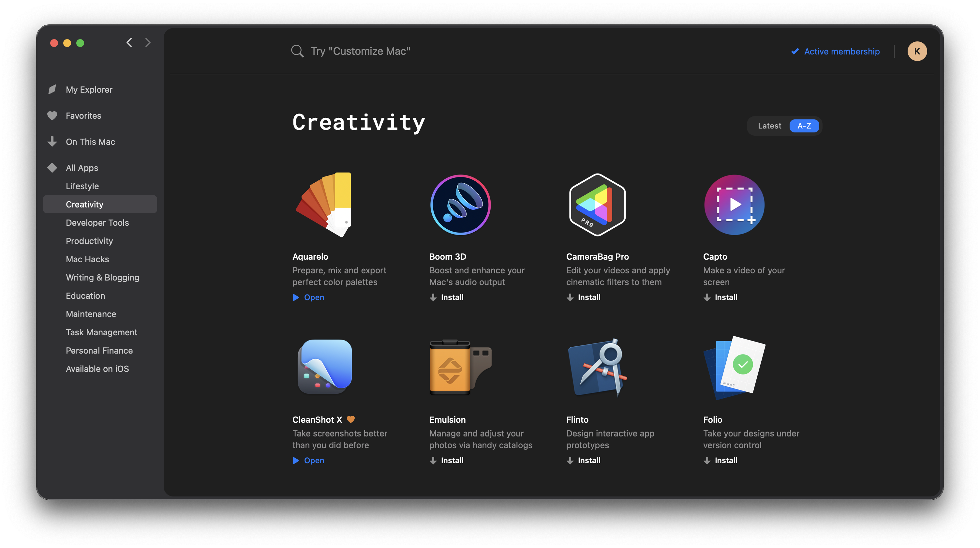Click download arrow next to Folio Install
The image size is (980, 548).
point(707,461)
